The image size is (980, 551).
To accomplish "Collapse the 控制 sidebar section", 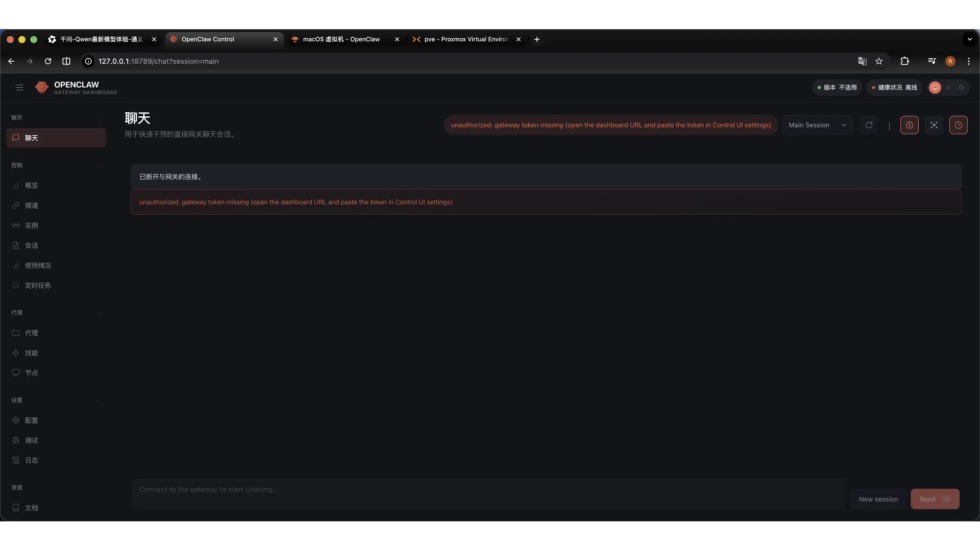I will coord(99,165).
